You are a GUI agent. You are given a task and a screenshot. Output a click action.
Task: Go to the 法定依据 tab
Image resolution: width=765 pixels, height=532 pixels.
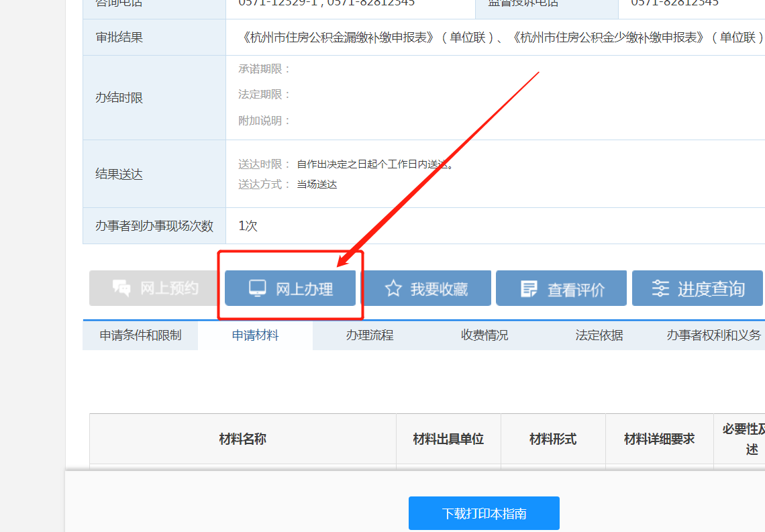pos(599,335)
